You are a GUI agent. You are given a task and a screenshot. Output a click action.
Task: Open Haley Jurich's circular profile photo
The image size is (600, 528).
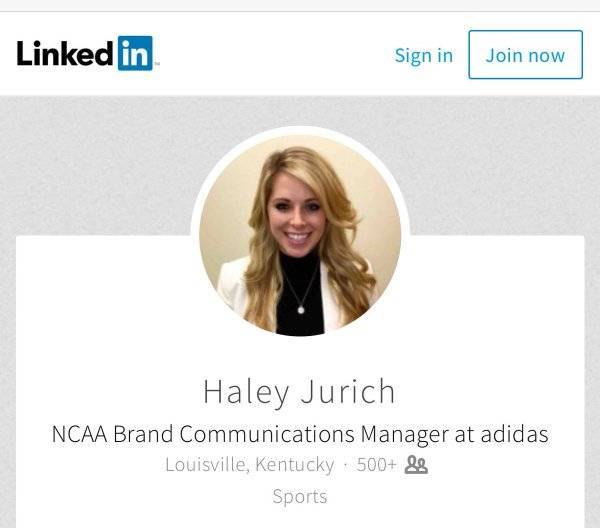[300, 235]
